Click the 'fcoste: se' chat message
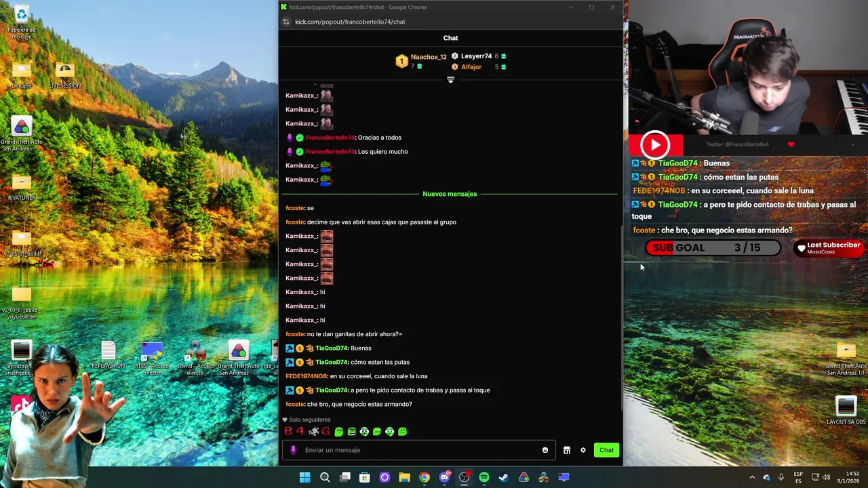 click(300, 208)
